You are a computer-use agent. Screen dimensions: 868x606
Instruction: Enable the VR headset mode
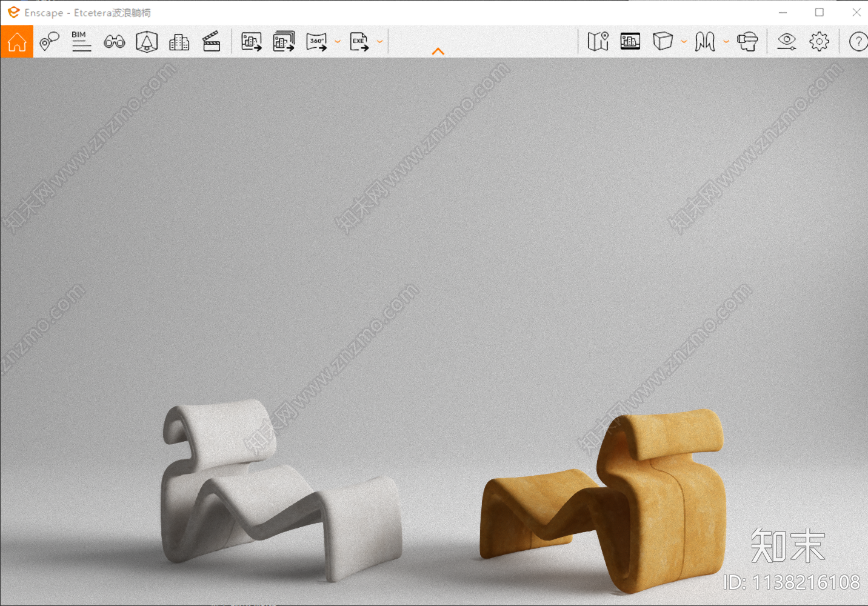747,41
